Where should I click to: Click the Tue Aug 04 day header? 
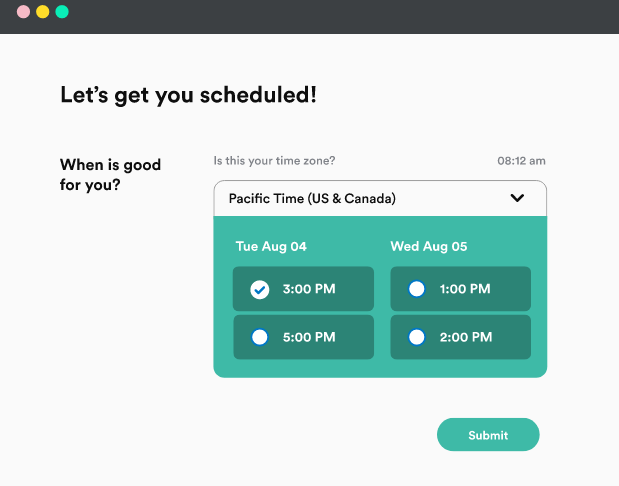271,246
